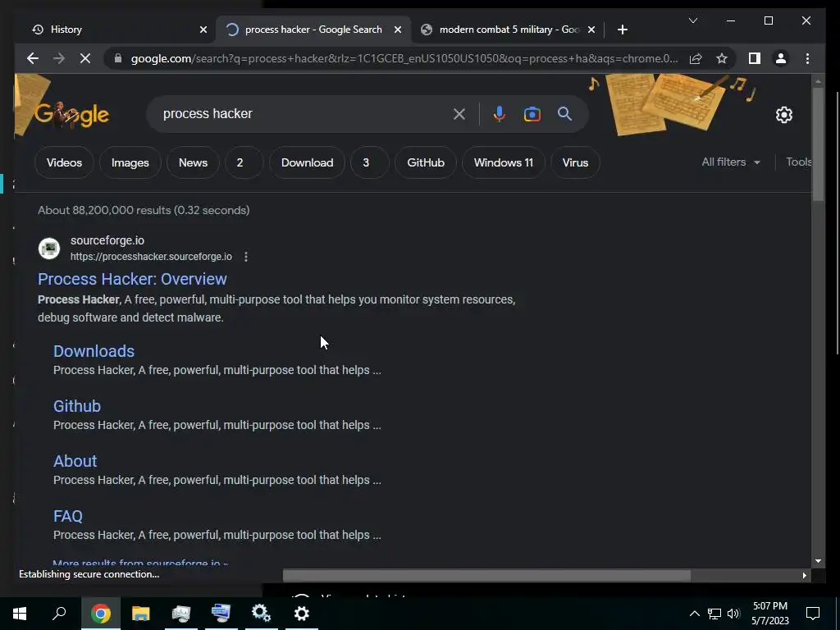Bookmark this page with the star icon
Viewport: 840px width, 630px height.
tap(722, 58)
